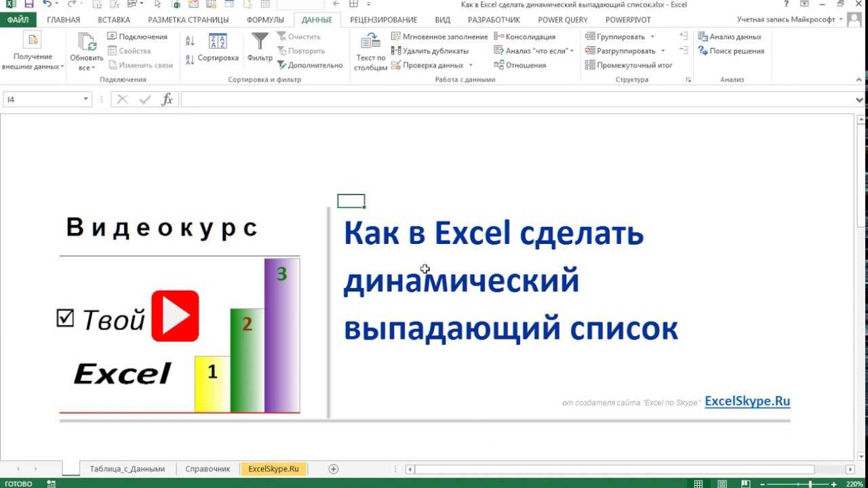This screenshot has height=488, width=868.
Task: Click the horizontal scrollbar track
Action: point(614,469)
